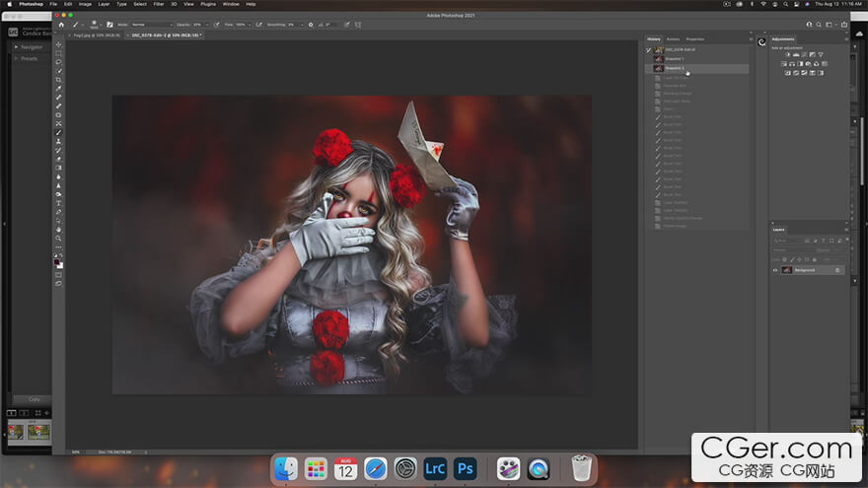868x488 pixels.
Task: Toggle pressure for size button
Action: coord(347,25)
